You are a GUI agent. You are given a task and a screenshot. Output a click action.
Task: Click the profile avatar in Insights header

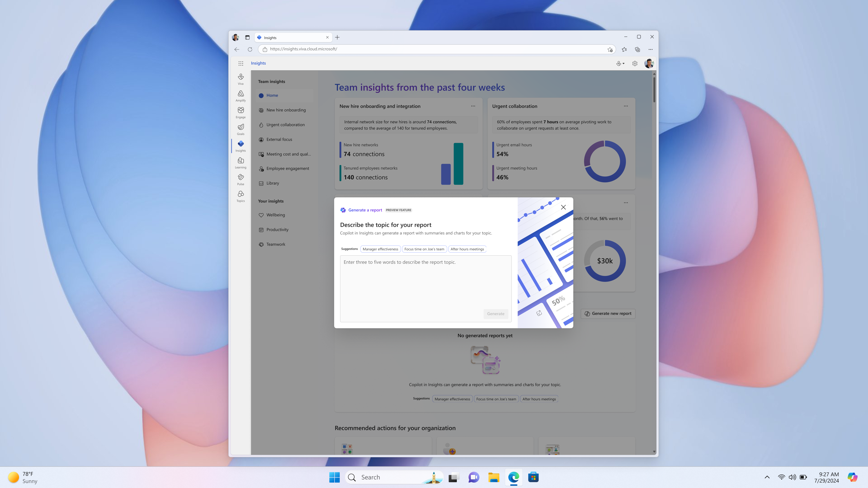point(649,63)
